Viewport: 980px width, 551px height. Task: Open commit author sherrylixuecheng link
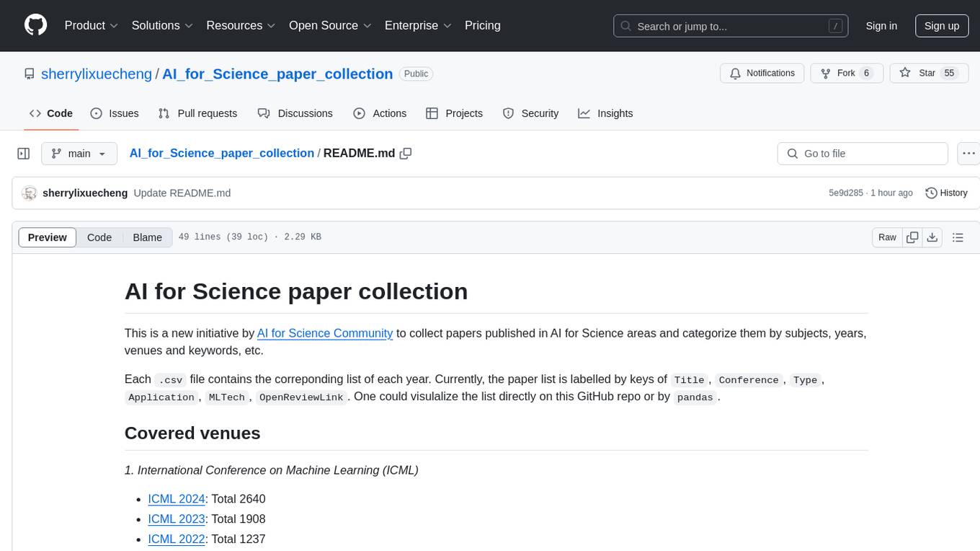click(x=85, y=193)
